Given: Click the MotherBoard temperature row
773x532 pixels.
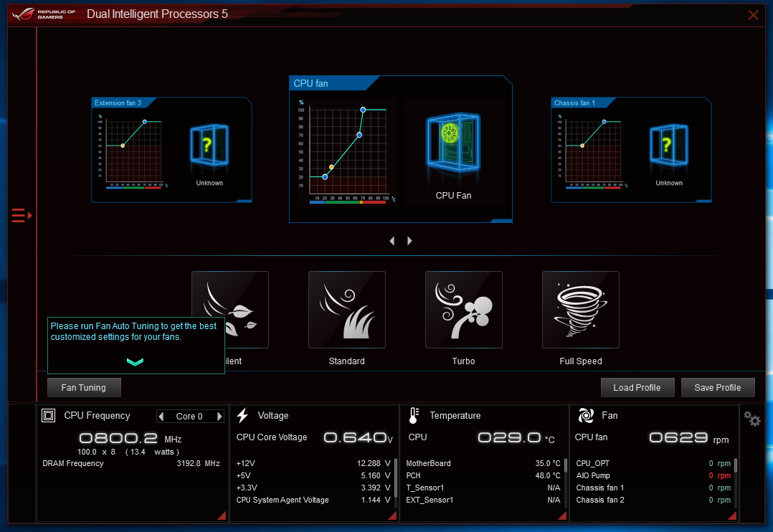Looking at the screenshot, I should pos(483,463).
